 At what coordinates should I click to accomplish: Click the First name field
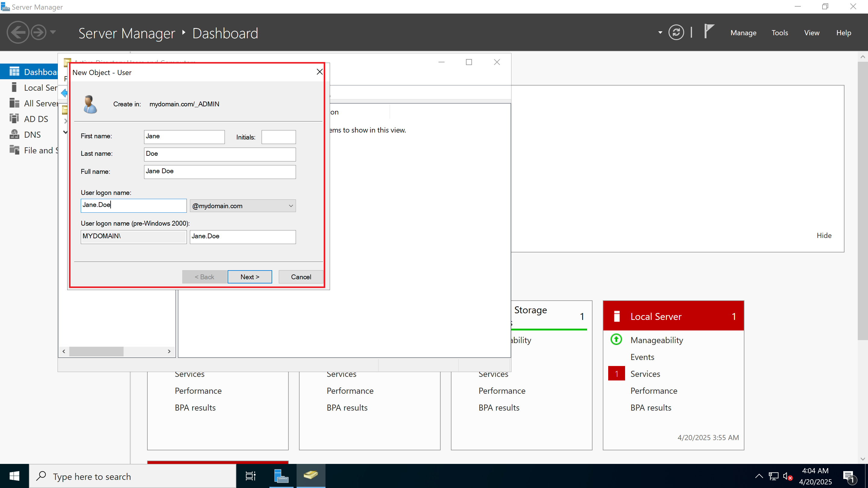[184, 137]
